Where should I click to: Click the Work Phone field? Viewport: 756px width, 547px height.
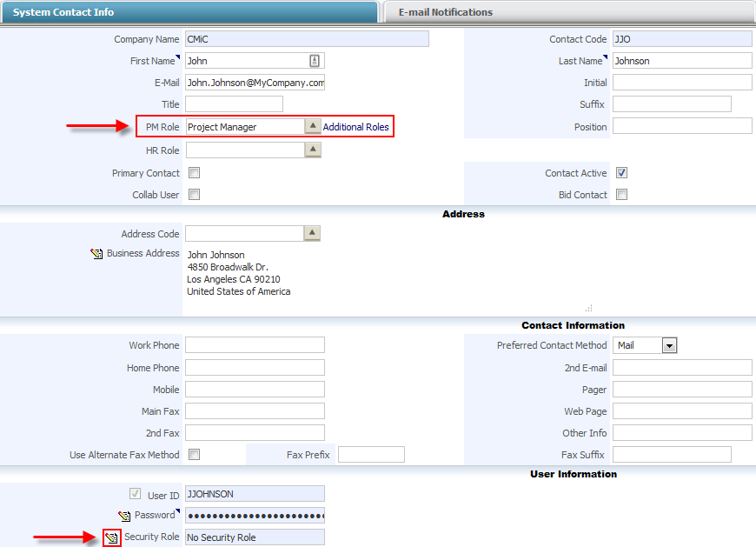[254, 344]
